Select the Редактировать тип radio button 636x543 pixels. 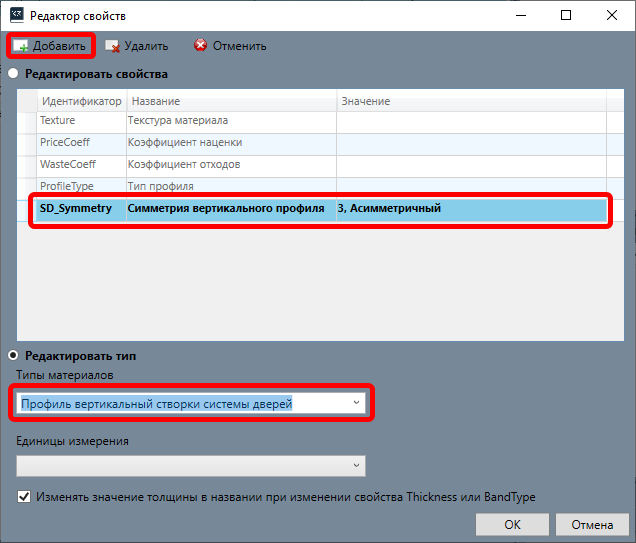pyautogui.click(x=13, y=355)
